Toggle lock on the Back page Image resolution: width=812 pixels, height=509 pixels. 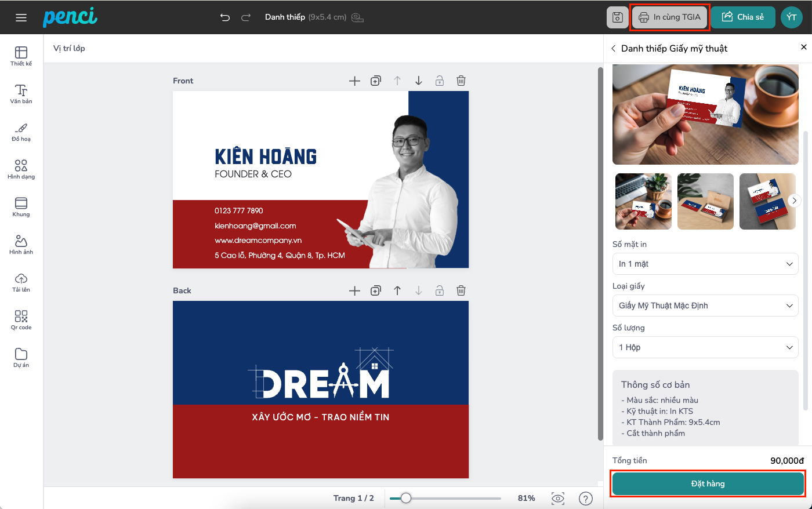(440, 290)
